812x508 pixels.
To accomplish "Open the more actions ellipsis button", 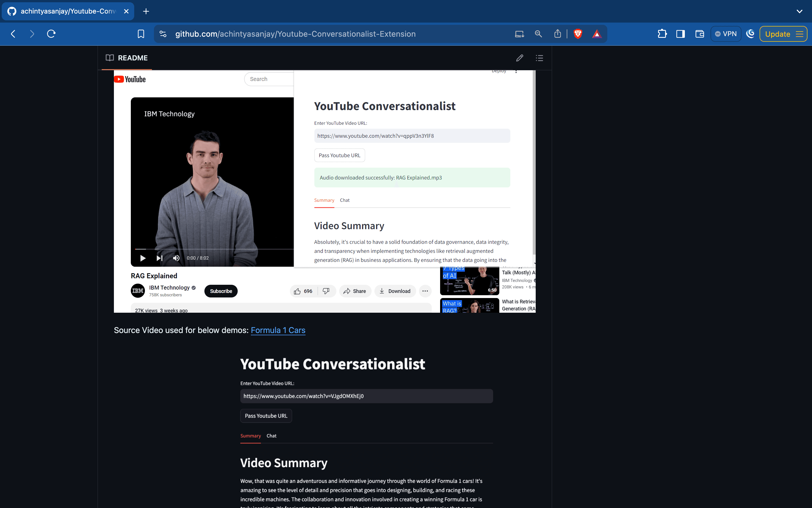I will (x=425, y=291).
